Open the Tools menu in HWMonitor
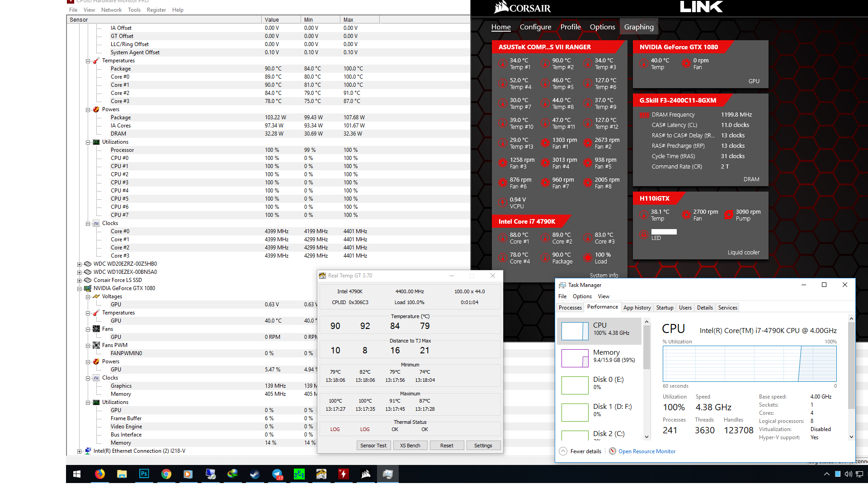The image size is (868, 488). coord(134,10)
